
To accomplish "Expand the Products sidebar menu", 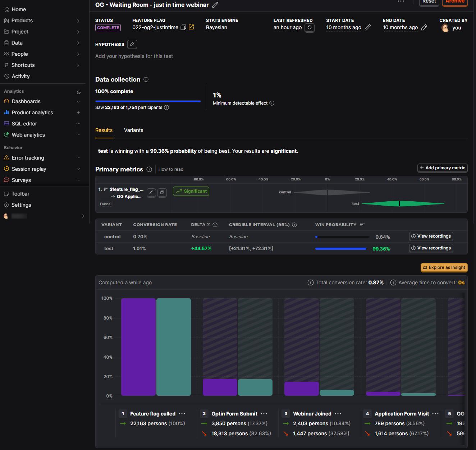I will [x=78, y=21].
